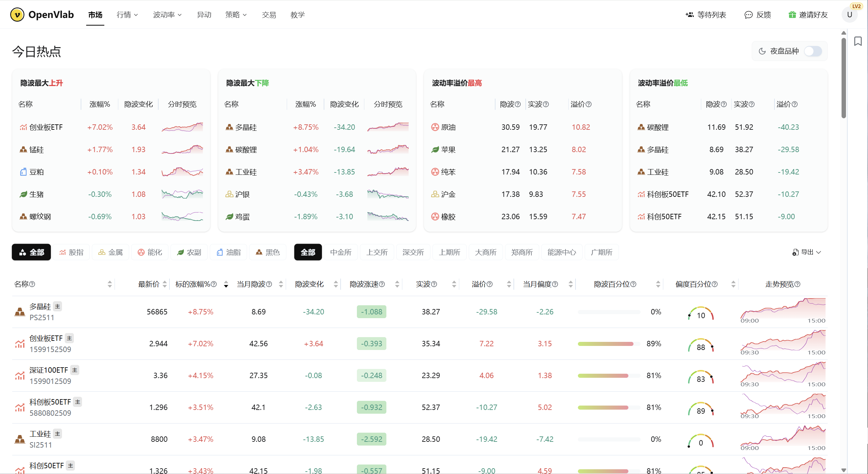This screenshot has height=474, width=868.
Task: Click help icon next to 隐波百分位 header
Action: pyautogui.click(x=633, y=284)
